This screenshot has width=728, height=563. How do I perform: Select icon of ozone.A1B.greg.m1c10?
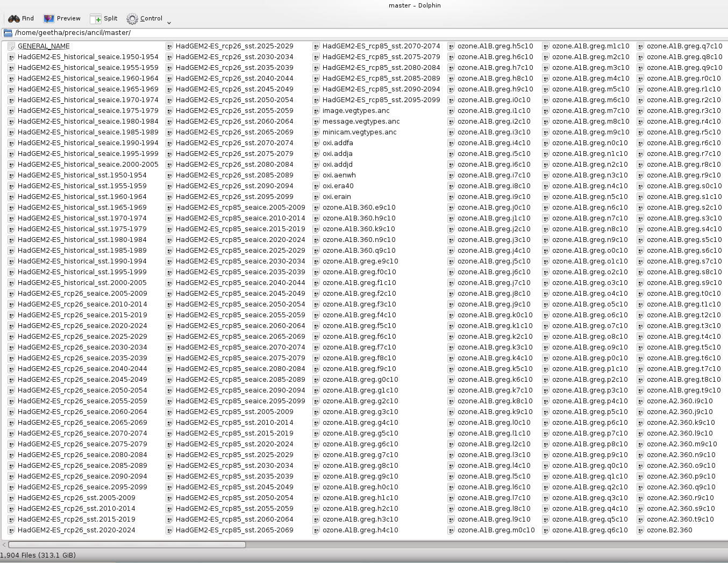(546, 46)
